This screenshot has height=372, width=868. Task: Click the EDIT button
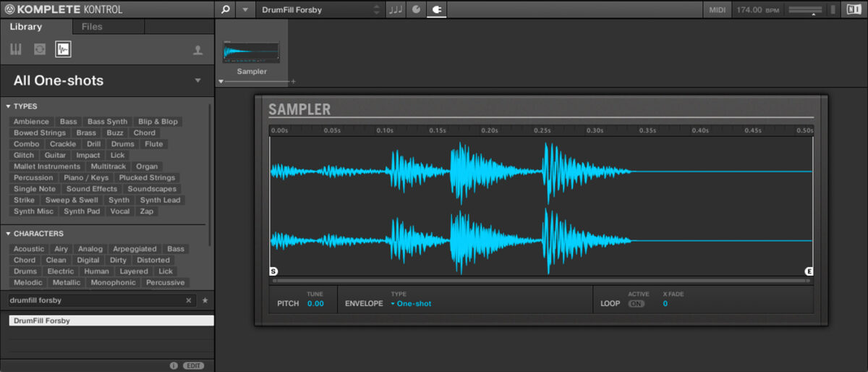click(193, 365)
